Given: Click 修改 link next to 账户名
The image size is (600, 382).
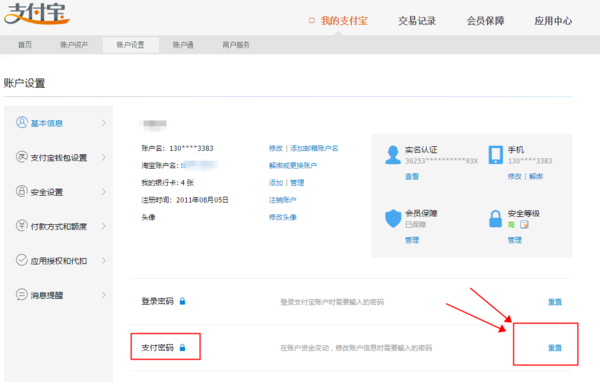Looking at the screenshot, I should point(276,148).
